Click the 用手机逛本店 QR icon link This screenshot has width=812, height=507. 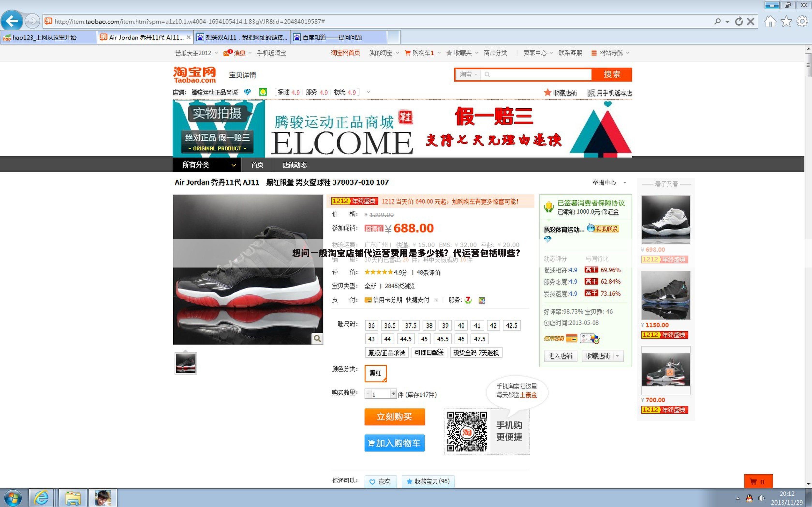point(609,93)
